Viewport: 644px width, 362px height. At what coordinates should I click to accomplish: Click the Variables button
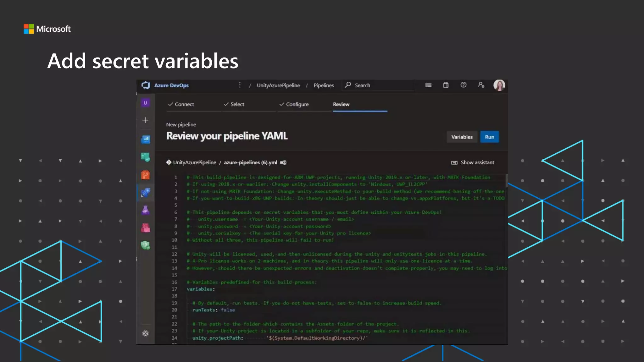click(462, 137)
